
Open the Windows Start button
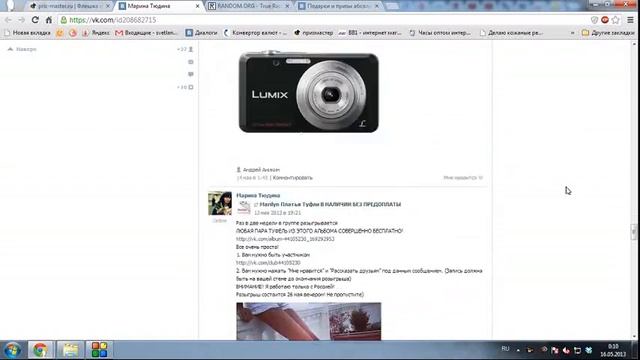point(12,350)
